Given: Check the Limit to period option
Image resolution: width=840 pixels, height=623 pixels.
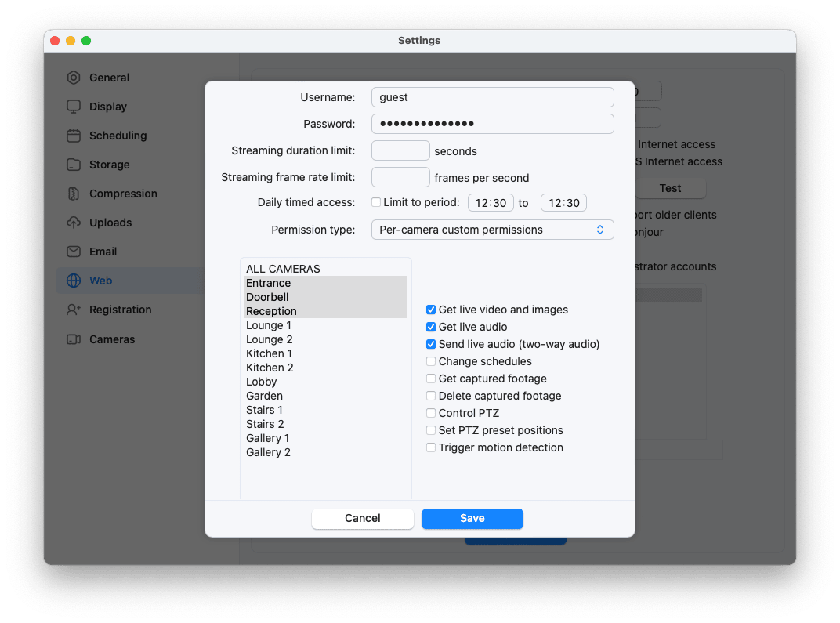Looking at the screenshot, I should 376,202.
